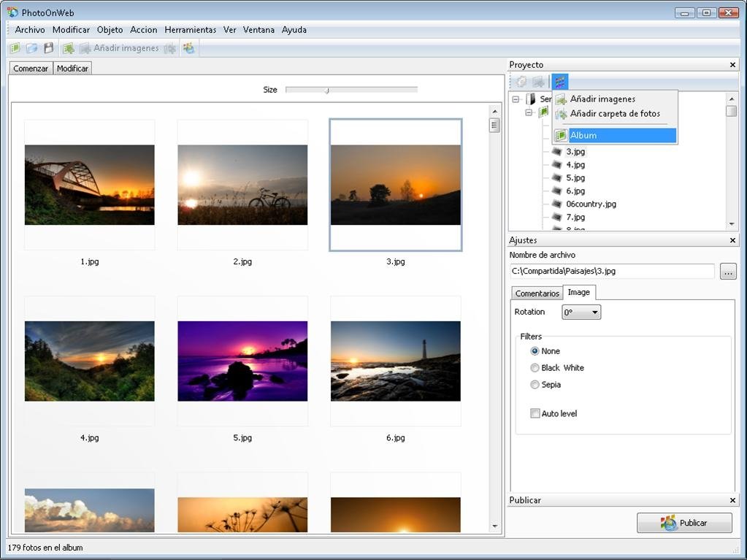
Task: Choose the Sepia filter option
Action: (535, 384)
